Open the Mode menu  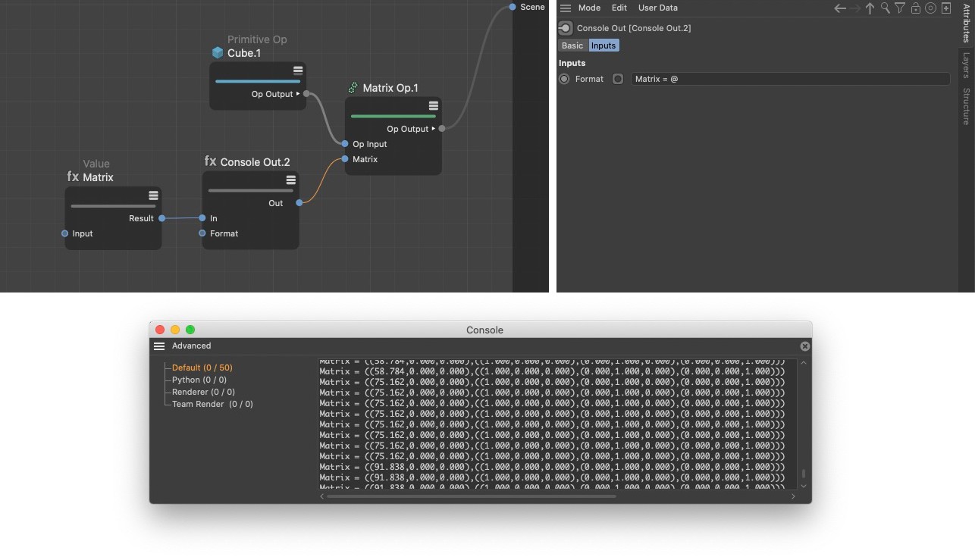589,8
